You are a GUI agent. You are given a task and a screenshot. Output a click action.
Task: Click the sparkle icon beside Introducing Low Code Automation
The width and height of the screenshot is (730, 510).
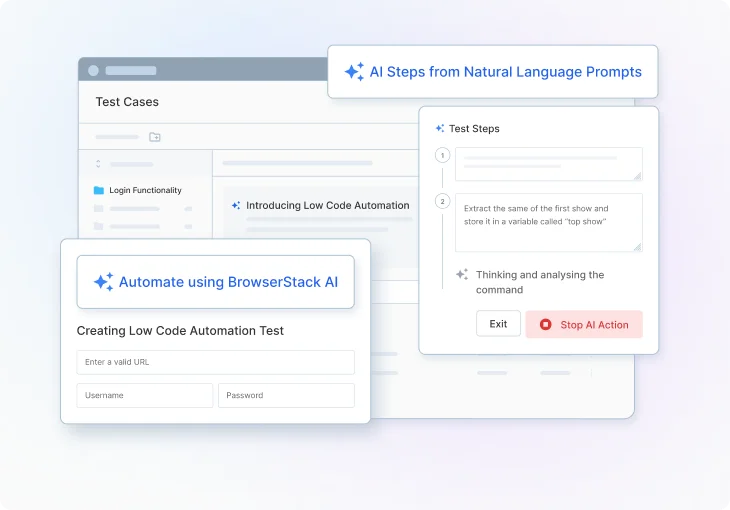236,205
